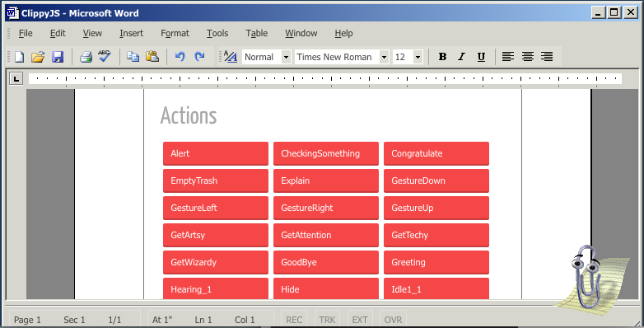
Task: Open a file with the folder icon
Action: click(x=38, y=57)
